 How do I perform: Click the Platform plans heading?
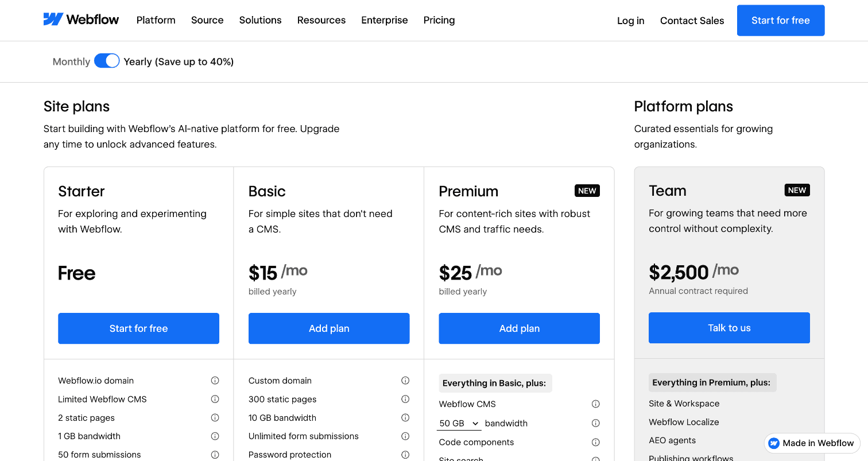(684, 106)
